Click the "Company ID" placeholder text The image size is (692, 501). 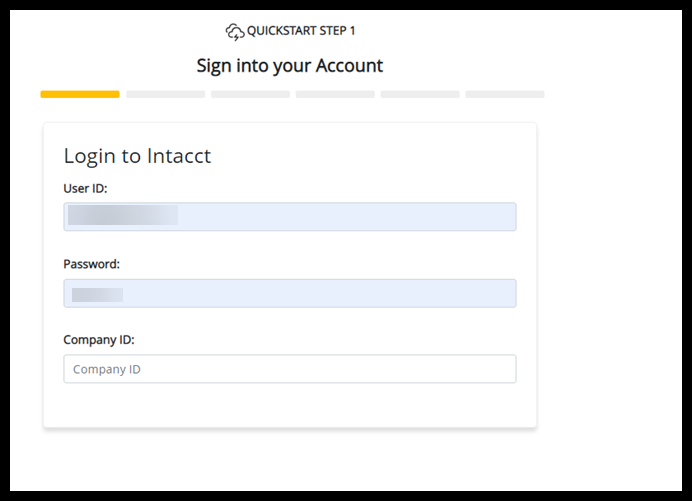coord(107,369)
